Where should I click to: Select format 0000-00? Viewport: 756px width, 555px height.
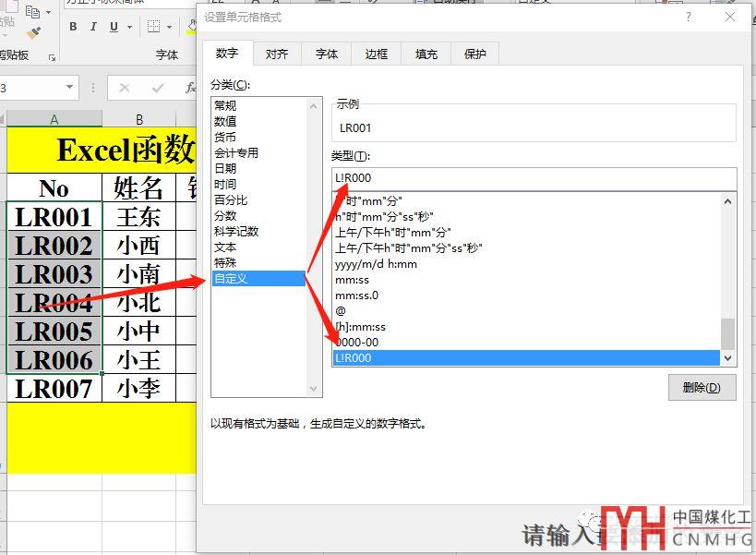(527, 342)
